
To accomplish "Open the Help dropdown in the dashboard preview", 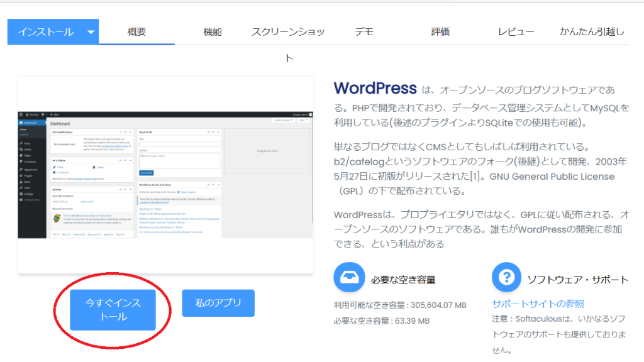I will [304, 119].
